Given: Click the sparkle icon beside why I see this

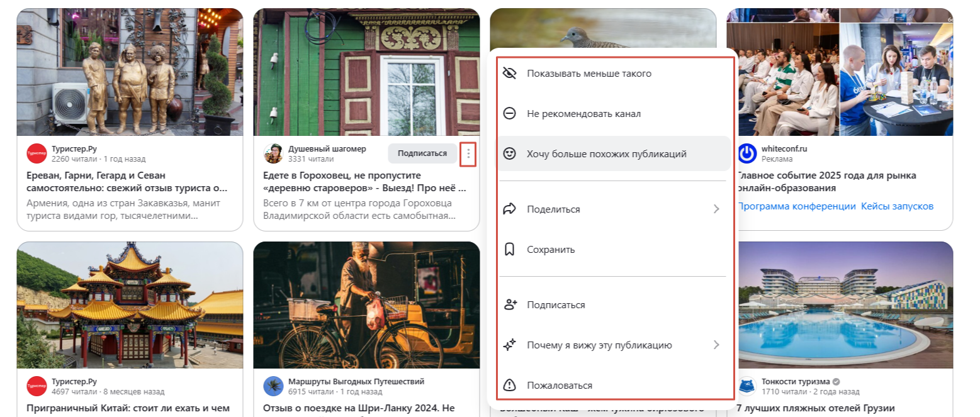Looking at the screenshot, I should coord(510,345).
